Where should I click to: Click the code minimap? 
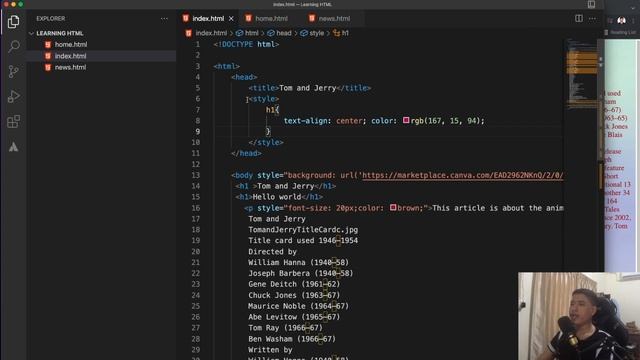[x=582, y=73]
